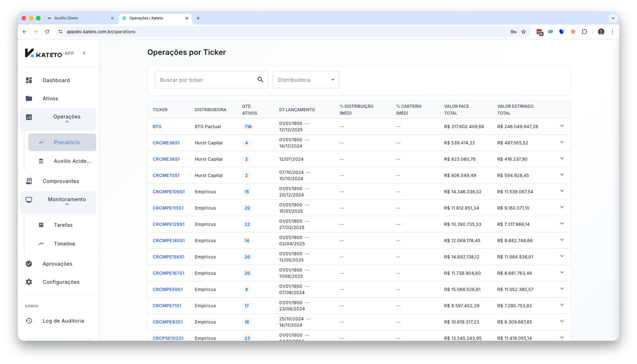Click the Configurações gear icon
637x364 pixels.
point(29,282)
